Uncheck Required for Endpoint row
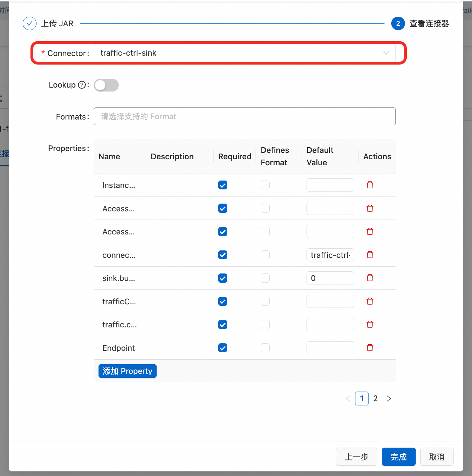Image resolution: width=472 pixels, height=476 pixels. [x=223, y=348]
